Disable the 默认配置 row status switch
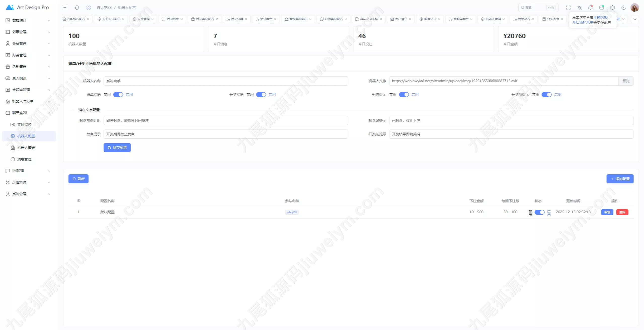644x330 pixels. coord(539,212)
